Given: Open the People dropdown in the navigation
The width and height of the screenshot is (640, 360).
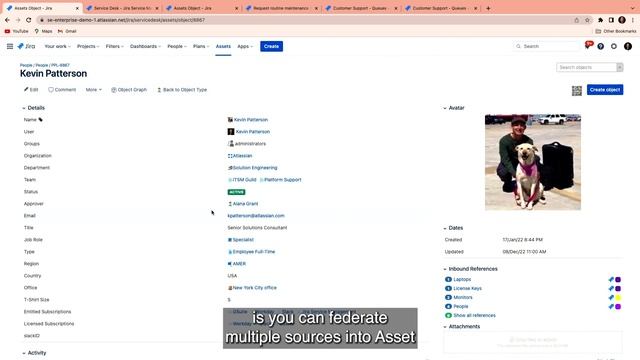Looking at the screenshot, I should click(x=177, y=47).
